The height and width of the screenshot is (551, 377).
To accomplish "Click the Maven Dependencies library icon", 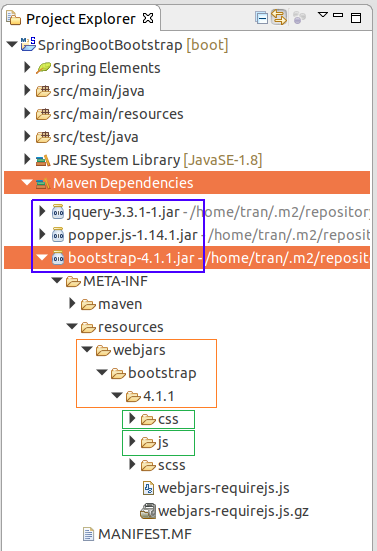I will pyautogui.click(x=43, y=183).
